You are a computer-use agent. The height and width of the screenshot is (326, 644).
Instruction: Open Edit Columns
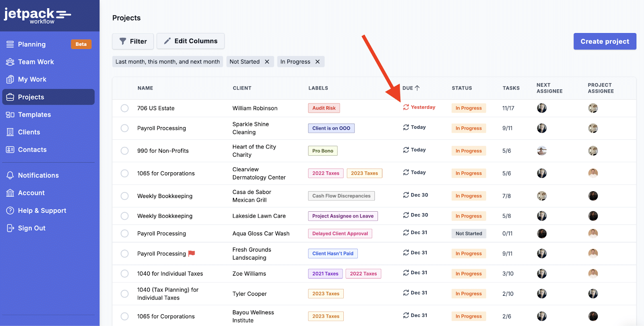tap(190, 41)
